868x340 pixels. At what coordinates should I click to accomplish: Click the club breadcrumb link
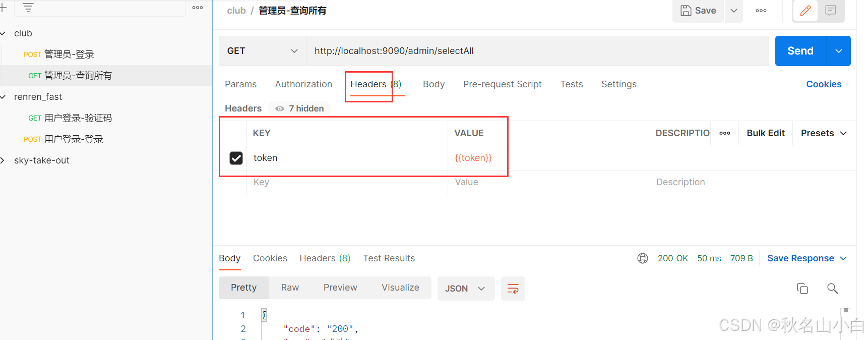coord(236,11)
